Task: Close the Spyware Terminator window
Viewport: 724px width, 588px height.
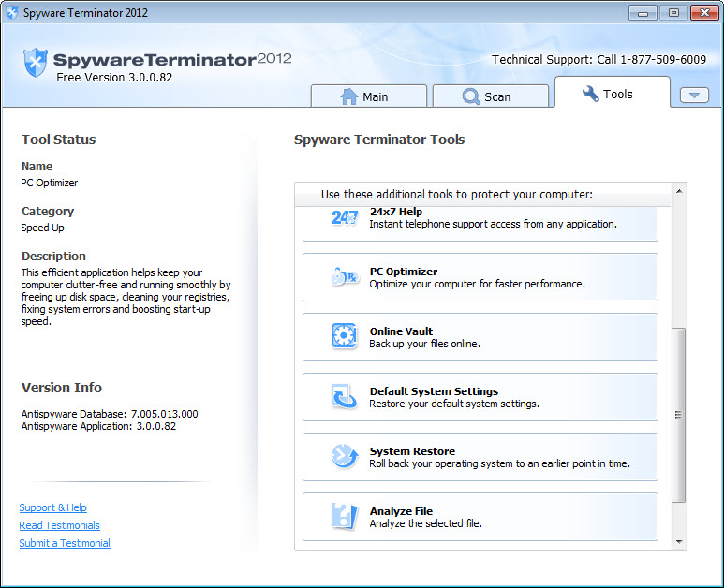Action: [x=704, y=12]
